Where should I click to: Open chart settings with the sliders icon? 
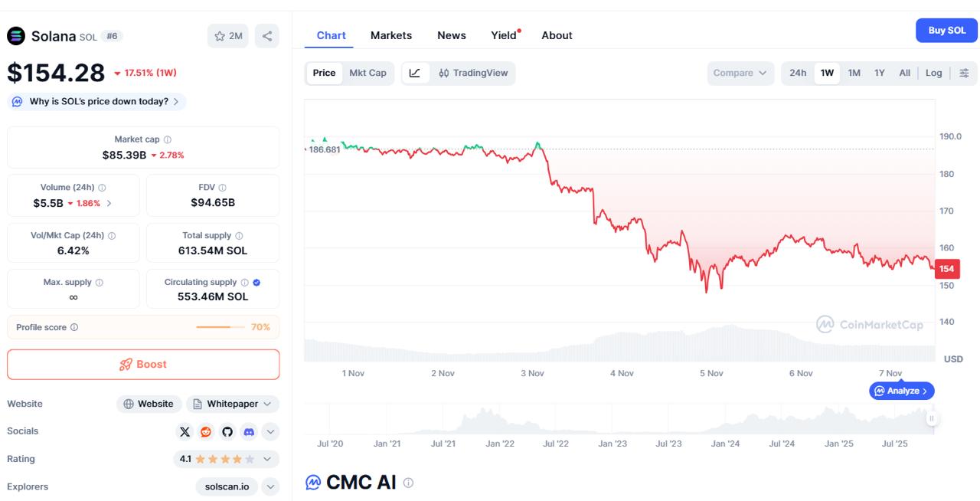[965, 73]
